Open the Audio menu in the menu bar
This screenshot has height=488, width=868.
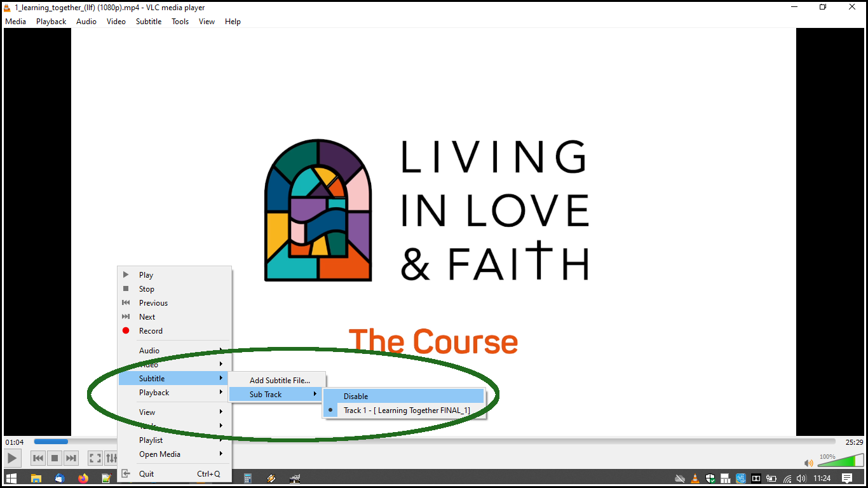point(86,21)
